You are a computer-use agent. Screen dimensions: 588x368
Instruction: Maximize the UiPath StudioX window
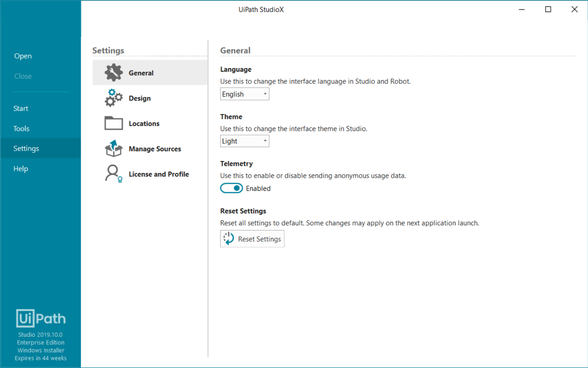[x=548, y=9]
